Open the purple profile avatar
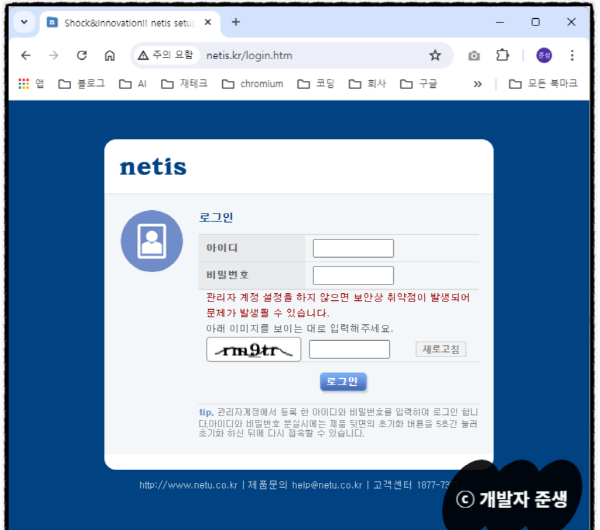 pyautogui.click(x=544, y=55)
